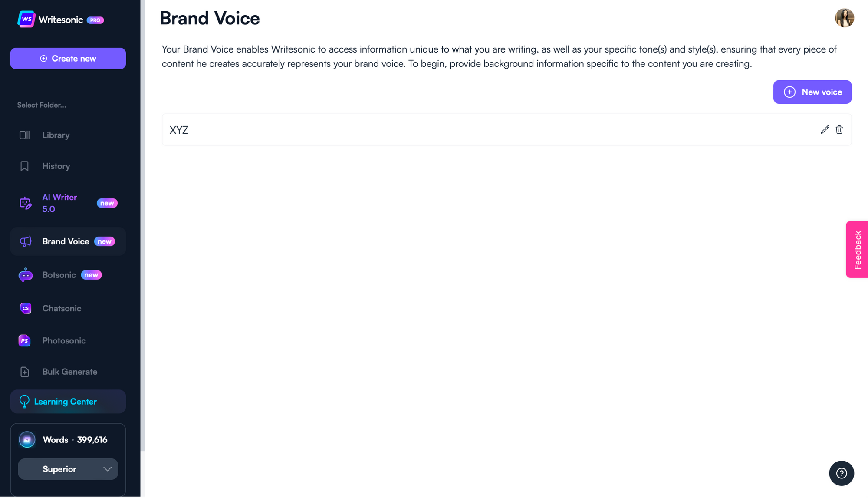Click the user profile avatar icon
The width and height of the screenshot is (868, 498).
pos(845,18)
